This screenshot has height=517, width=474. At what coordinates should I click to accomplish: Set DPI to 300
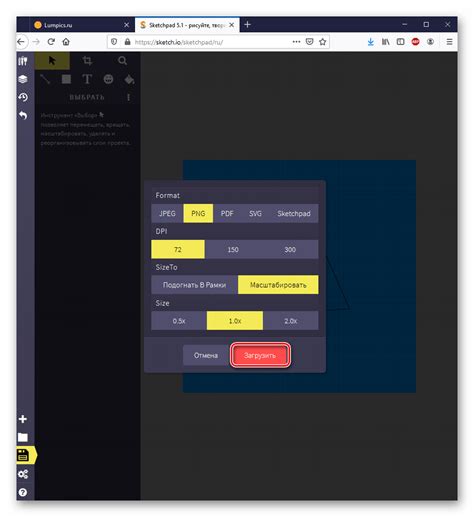point(290,249)
